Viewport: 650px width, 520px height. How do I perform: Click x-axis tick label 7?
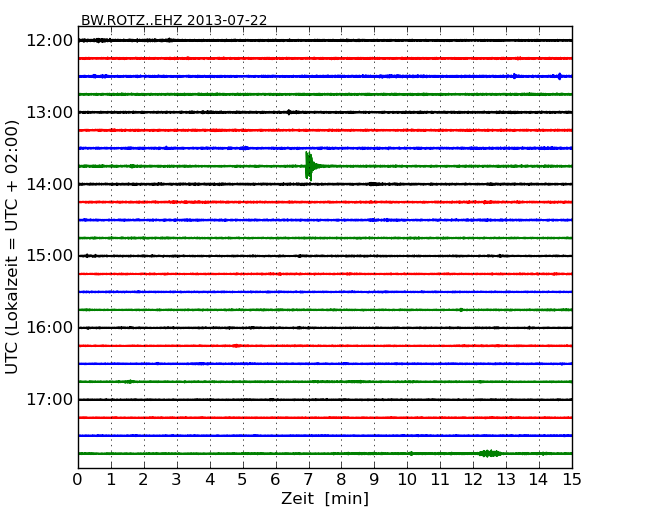[x=308, y=480]
